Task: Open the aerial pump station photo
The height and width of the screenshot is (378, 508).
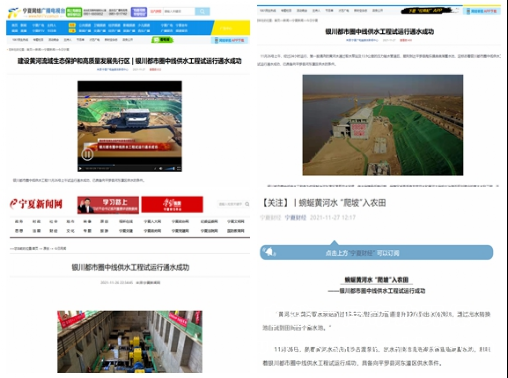Action: 383,125
